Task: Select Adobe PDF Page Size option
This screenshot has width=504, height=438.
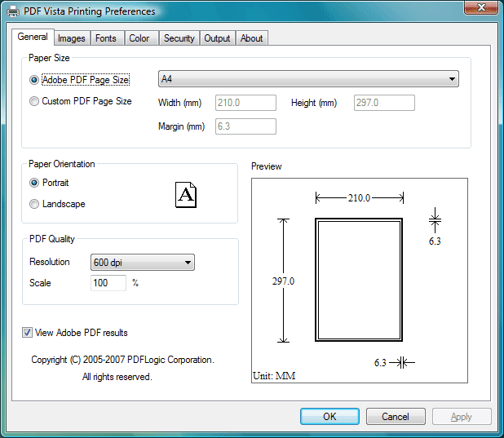Action: click(x=79, y=80)
